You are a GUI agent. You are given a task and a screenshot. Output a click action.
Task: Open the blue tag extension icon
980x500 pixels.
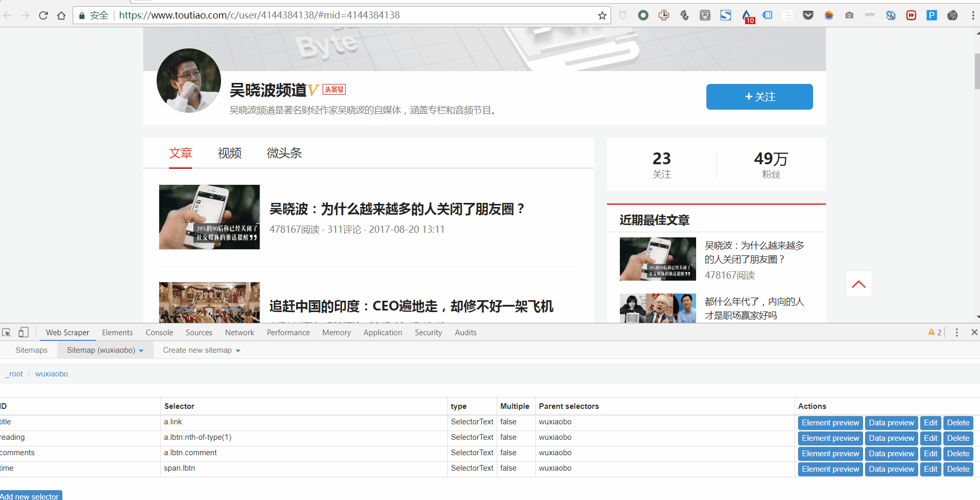pyautogui.click(x=767, y=15)
